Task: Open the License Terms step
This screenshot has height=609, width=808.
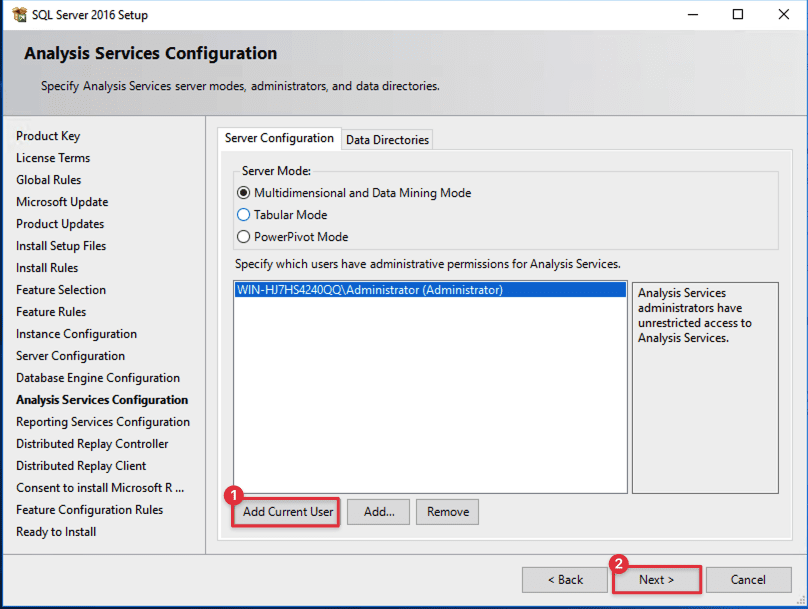Action: pyautogui.click(x=53, y=157)
